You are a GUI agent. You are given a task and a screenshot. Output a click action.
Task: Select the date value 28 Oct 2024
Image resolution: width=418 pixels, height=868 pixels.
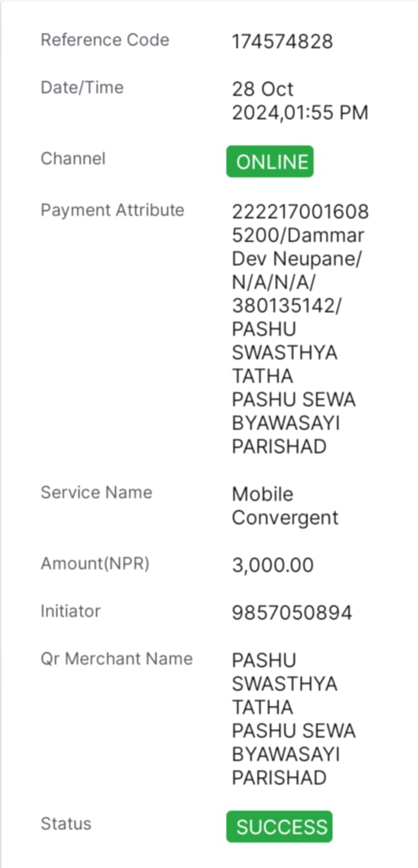(x=263, y=100)
